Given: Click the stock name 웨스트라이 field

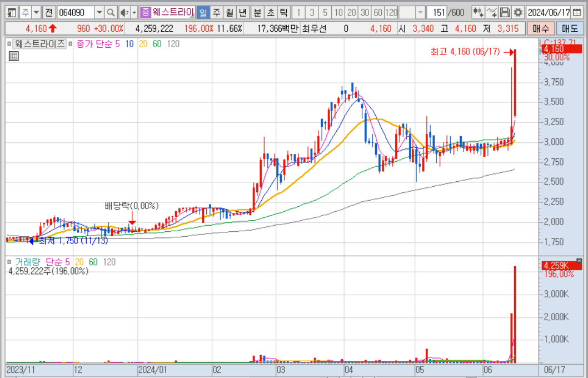Looking at the screenshot, I should click(x=173, y=12).
